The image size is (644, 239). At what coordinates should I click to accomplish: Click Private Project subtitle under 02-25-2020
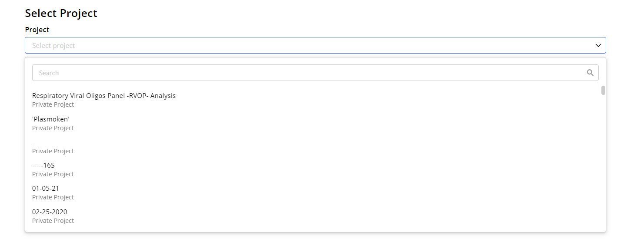pyautogui.click(x=53, y=221)
